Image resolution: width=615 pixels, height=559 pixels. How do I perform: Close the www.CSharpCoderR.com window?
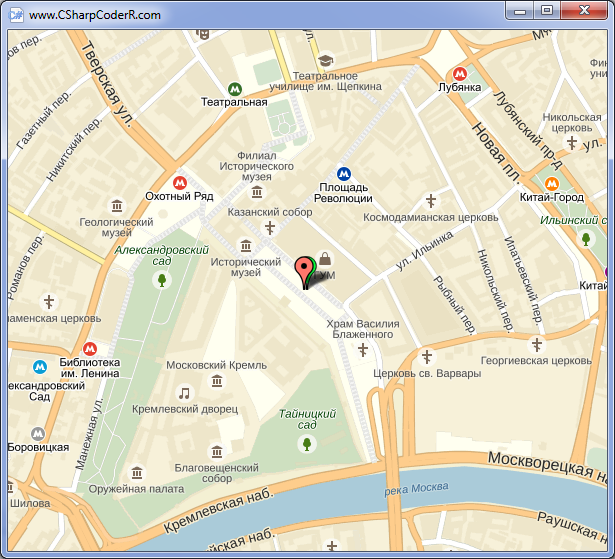point(584,11)
